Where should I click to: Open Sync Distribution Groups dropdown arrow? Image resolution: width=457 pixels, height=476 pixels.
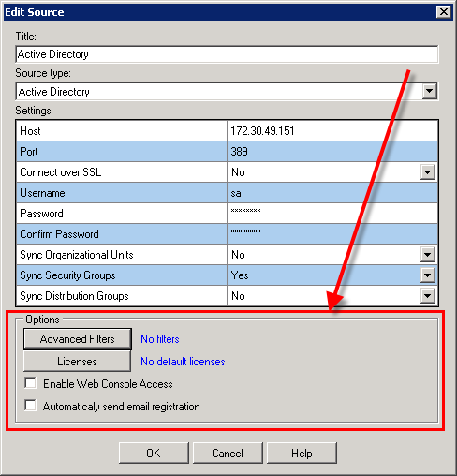tap(427, 296)
